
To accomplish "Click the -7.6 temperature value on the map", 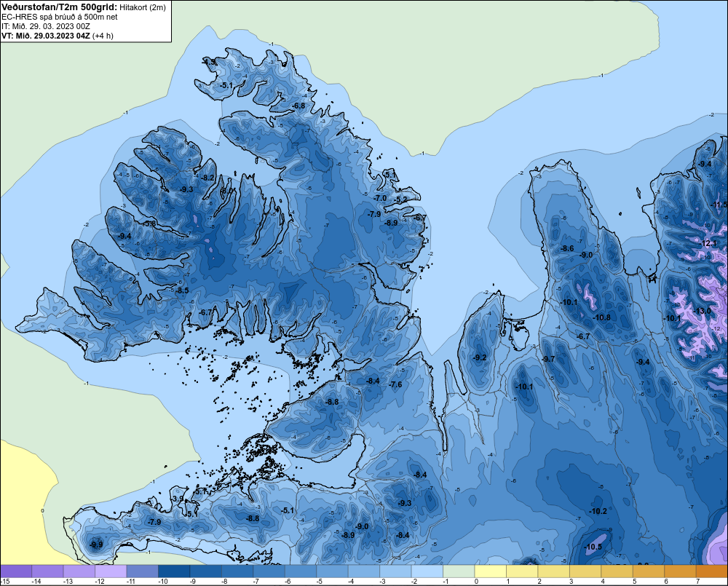I will point(395,384).
